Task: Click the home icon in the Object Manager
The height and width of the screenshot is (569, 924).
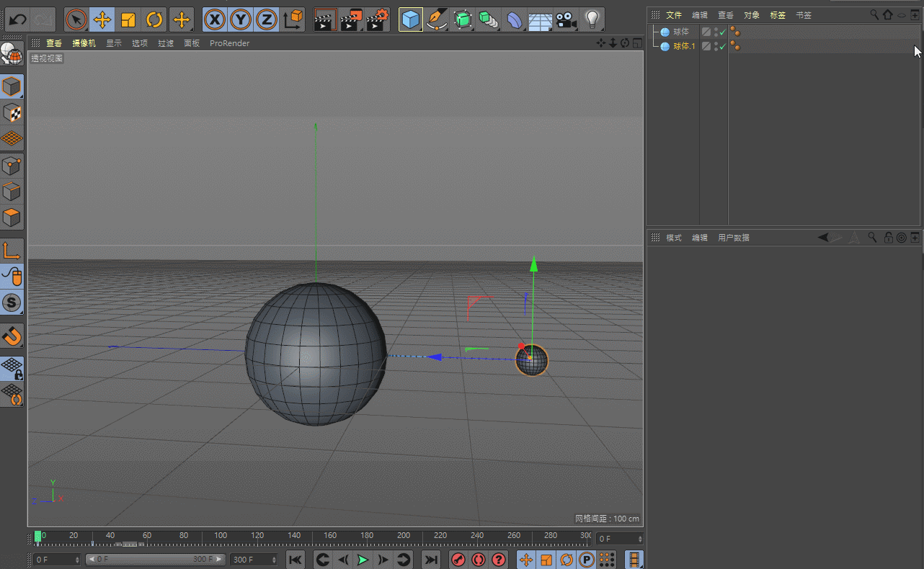Action: pos(888,14)
